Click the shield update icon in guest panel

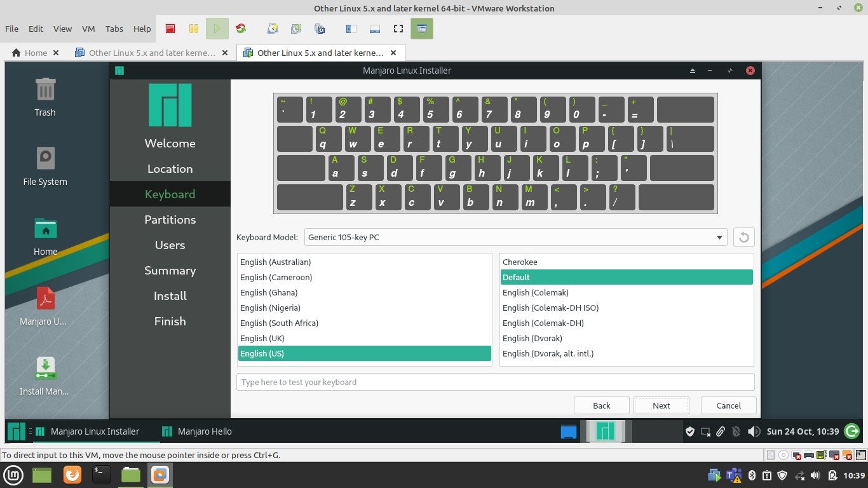click(x=690, y=431)
